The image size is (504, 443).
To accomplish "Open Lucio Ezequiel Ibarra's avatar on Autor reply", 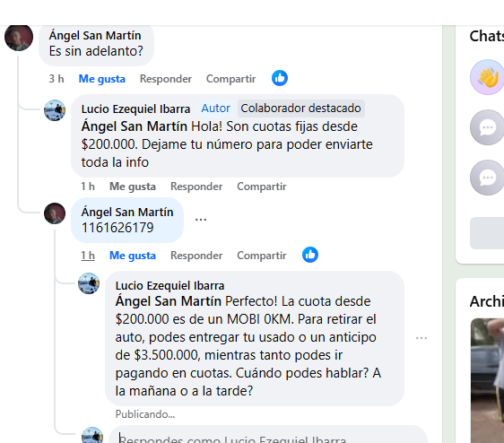I will [55, 110].
